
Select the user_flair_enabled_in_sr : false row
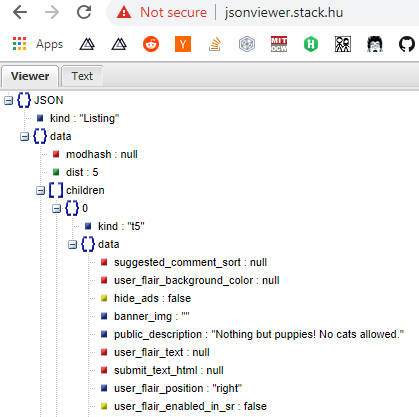(x=190, y=406)
